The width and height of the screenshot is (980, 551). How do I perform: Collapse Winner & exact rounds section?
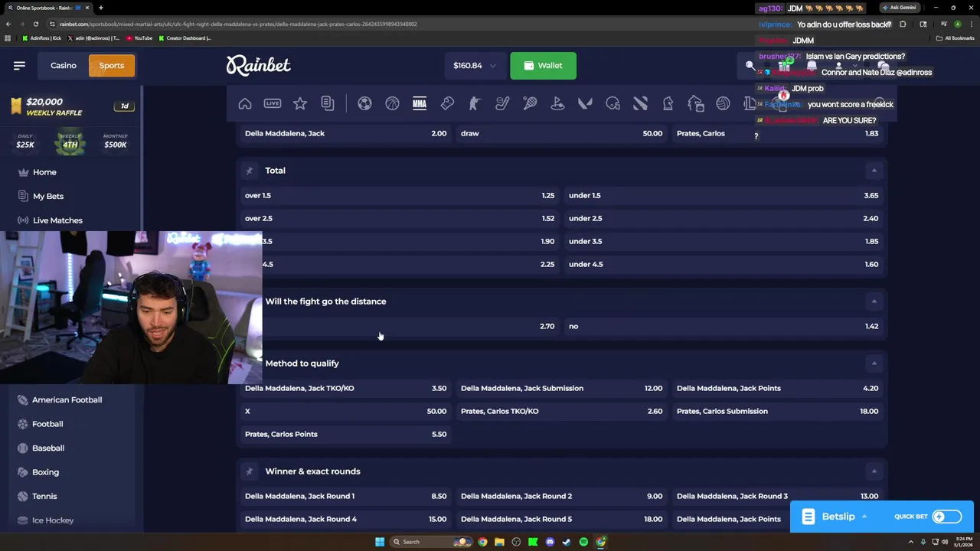[874, 471]
